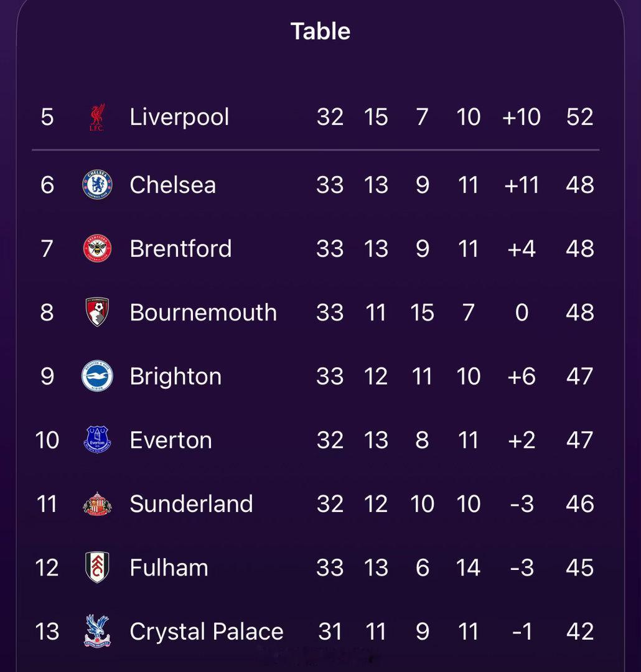The height and width of the screenshot is (672, 641).
Task: Click the Chelsea team name
Action: 172,185
